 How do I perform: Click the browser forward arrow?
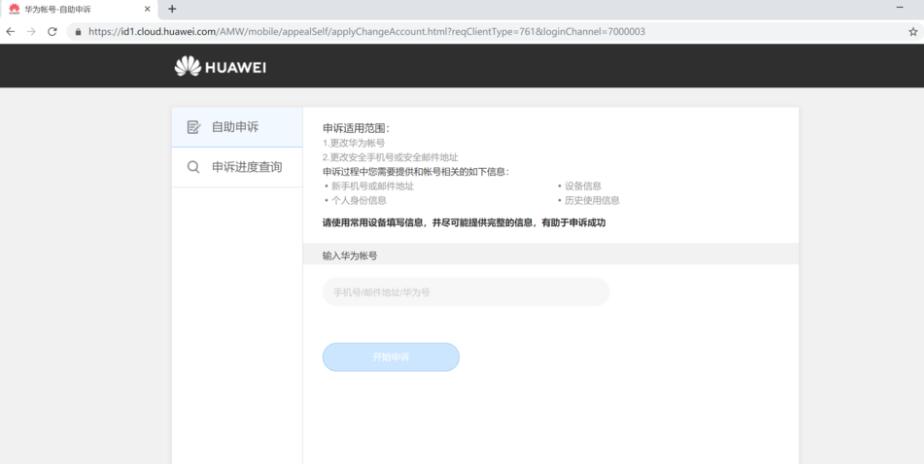coord(31,32)
